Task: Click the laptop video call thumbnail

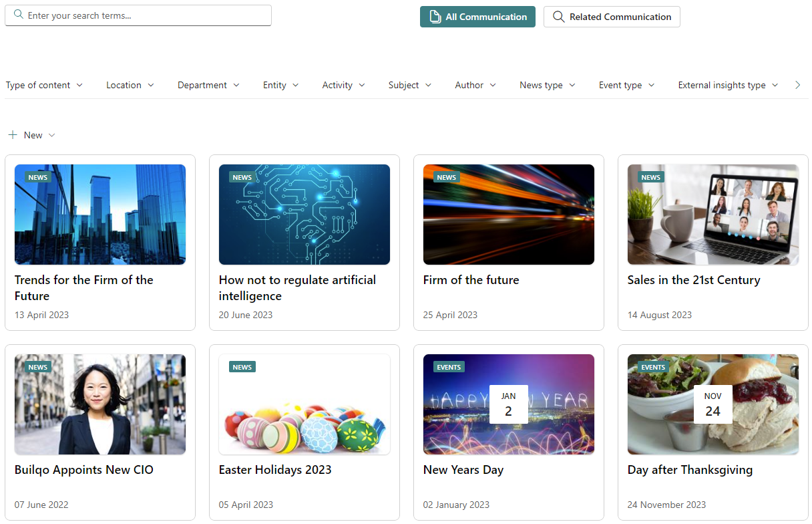Action: (x=713, y=215)
